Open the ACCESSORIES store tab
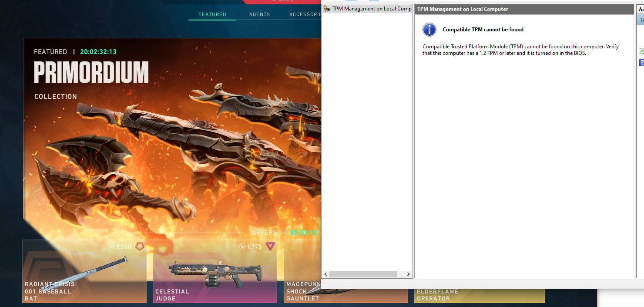 point(305,14)
